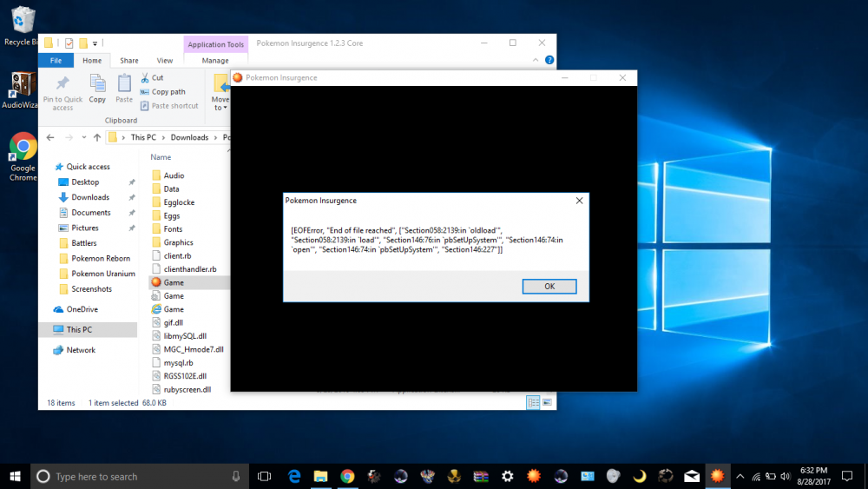Click the Cut scissors icon in ribbon
The image size is (868, 489).
pyautogui.click(x=144, y=77)
